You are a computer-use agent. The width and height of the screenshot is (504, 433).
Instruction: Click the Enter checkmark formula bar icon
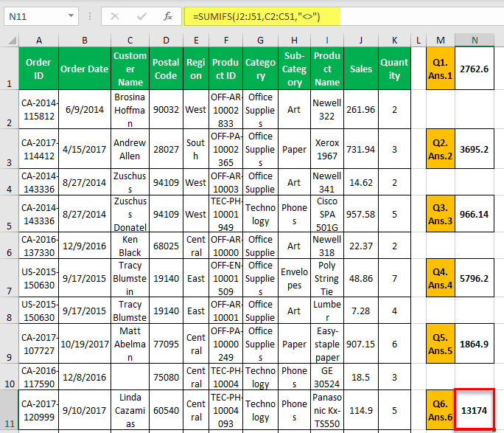click(x=141, y=16)
